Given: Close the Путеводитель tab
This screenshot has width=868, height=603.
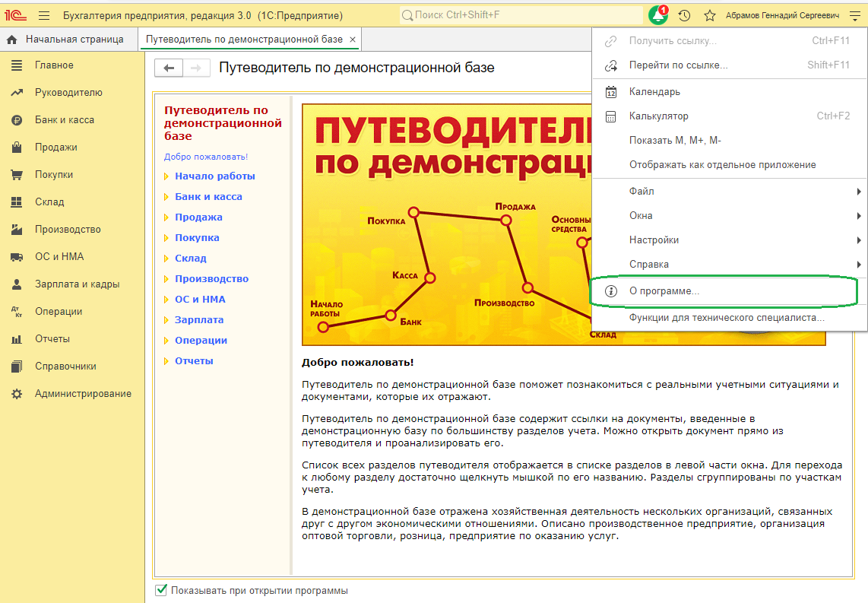Looking at the screenshot, I should point(353,40).
